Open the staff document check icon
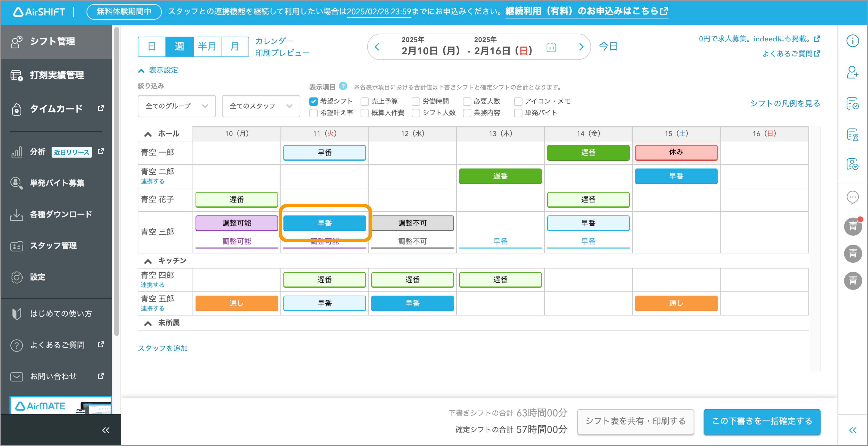 [852, 164]
